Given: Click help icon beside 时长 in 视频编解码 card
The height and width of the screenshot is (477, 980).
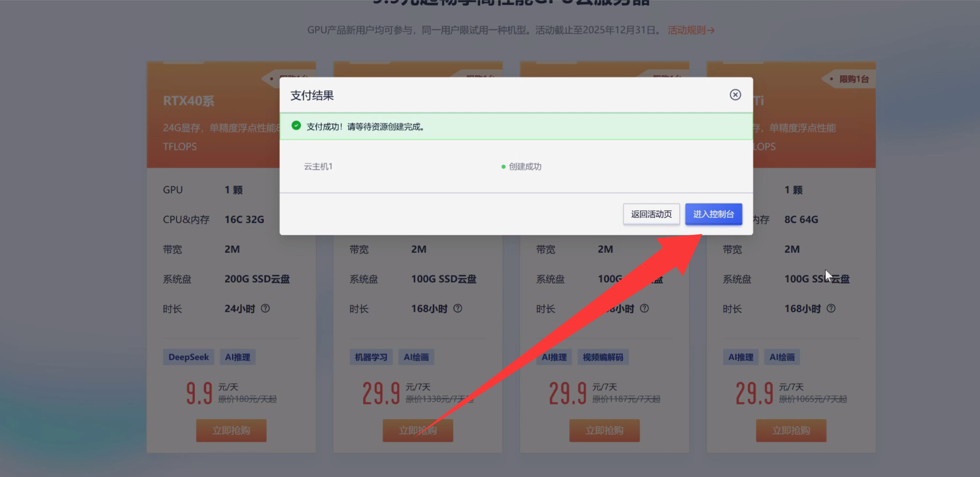Looking at the screenshot, I should [644, 308].
